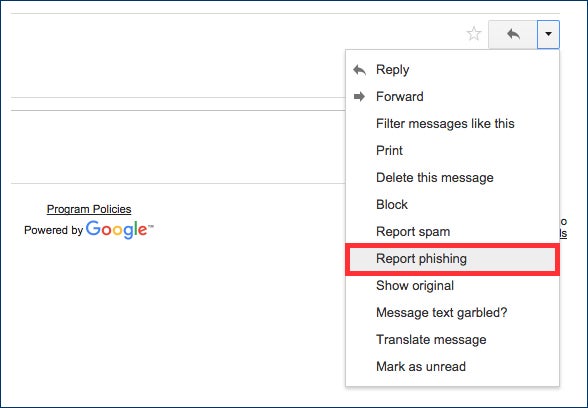Select Block in the menu
Image resolution: width=588 pixels, height=408 pixels.
(452, 205)
